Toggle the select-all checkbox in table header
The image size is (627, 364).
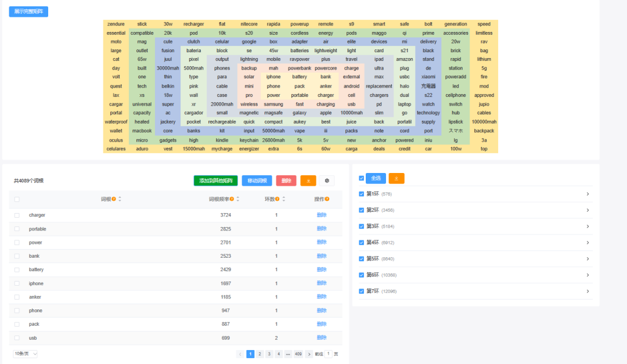17,199
